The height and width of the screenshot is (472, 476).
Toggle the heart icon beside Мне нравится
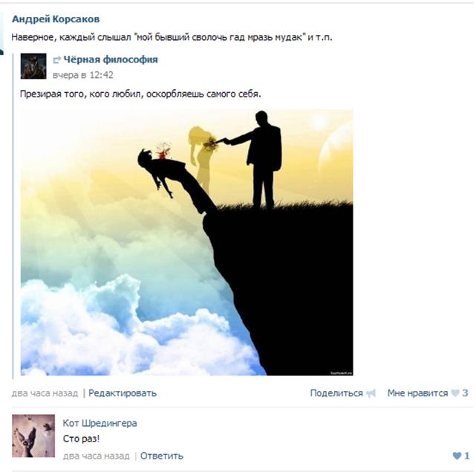455,393
